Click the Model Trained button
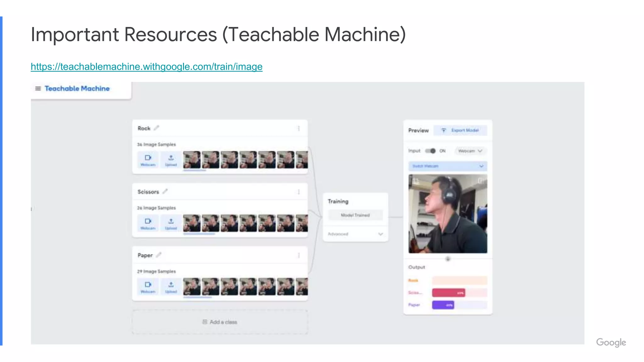This screenshot has height=362, width=644. 355,215
